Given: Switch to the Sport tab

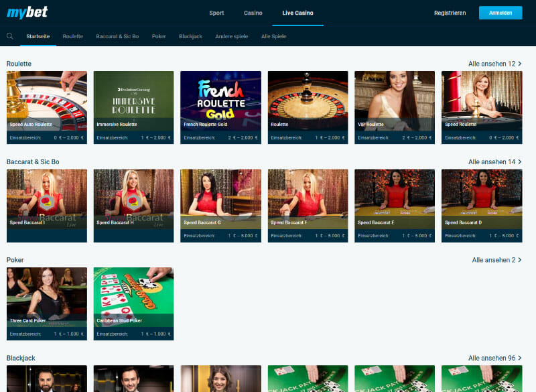Looking at the screenshot, I should pyautogui.click(x=216, y=12).
